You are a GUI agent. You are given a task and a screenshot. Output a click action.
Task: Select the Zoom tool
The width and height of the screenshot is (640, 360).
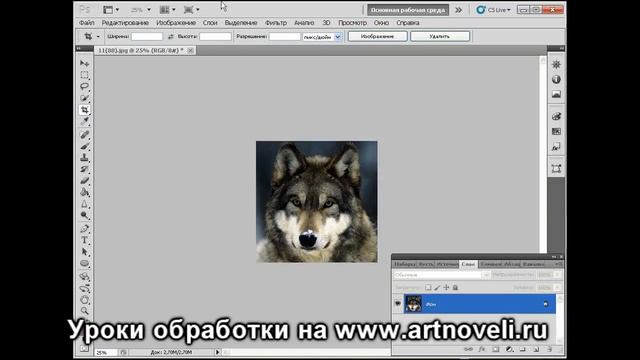(x=84, y=311)
